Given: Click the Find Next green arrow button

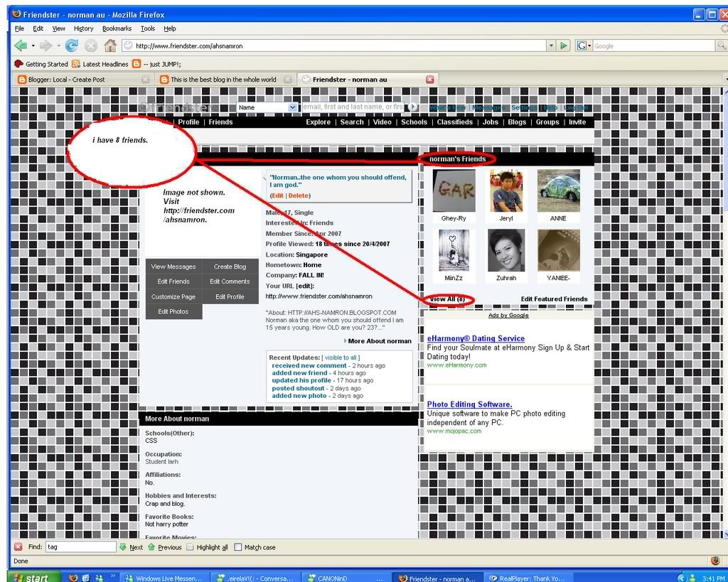Looking at the screenshot, I should pyautogui.click(x=131, y=547).
